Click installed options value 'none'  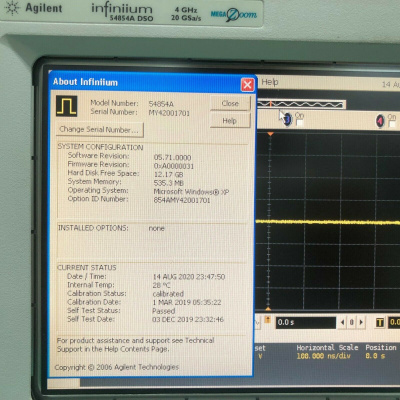click(x=156, y=228)
